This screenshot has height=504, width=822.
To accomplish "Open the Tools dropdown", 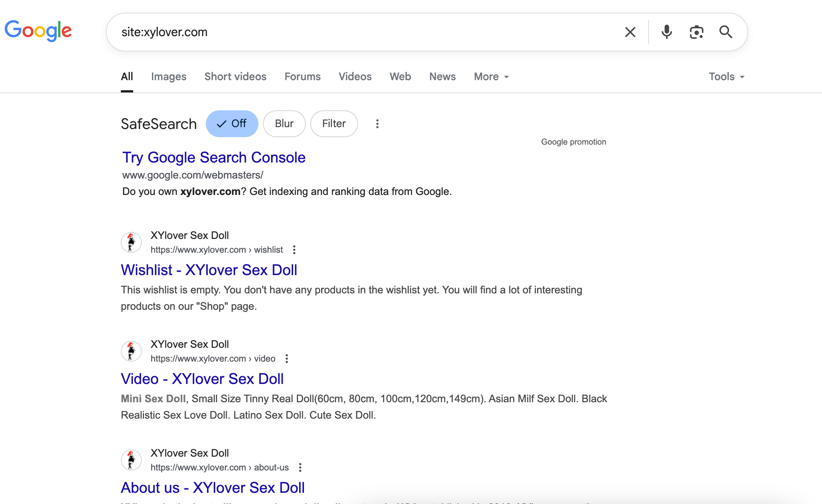I will pos(727,76).
